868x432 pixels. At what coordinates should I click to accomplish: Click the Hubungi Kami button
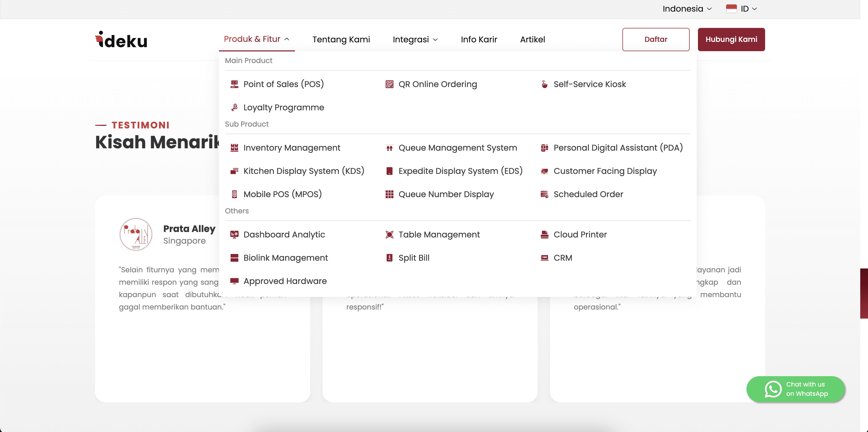(x=731, y=39)
